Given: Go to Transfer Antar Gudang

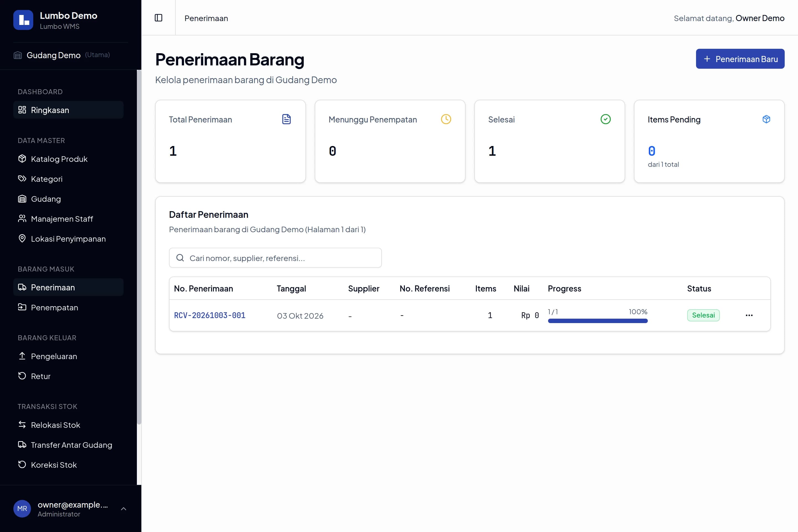Looking at the screenshot, I should tap(68, 445).
